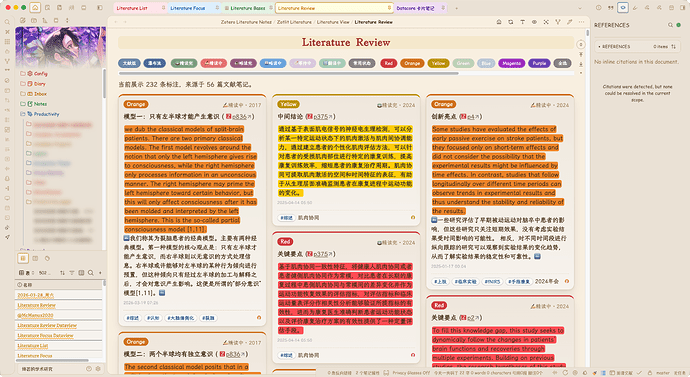Open search from the left ribbon
The image size is (690, 377).
click(7, 22)
